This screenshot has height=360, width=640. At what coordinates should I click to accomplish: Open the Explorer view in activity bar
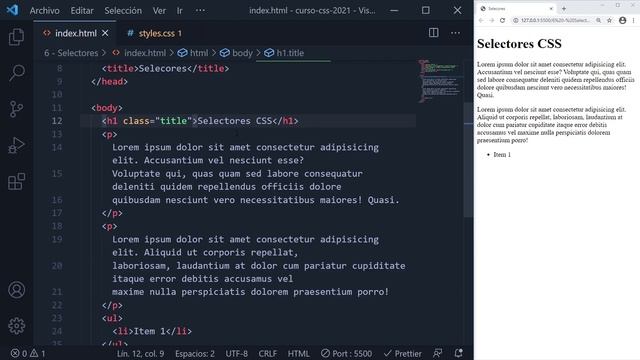16,37
